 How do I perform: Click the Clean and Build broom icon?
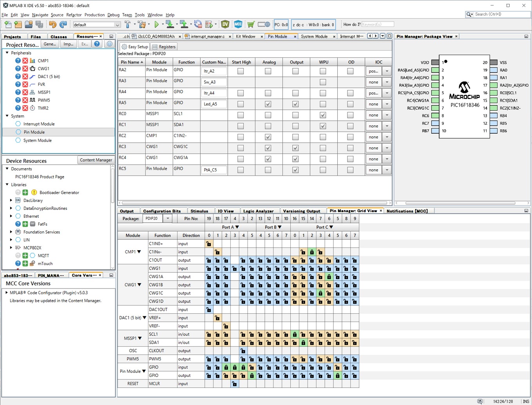pos(141,24)
